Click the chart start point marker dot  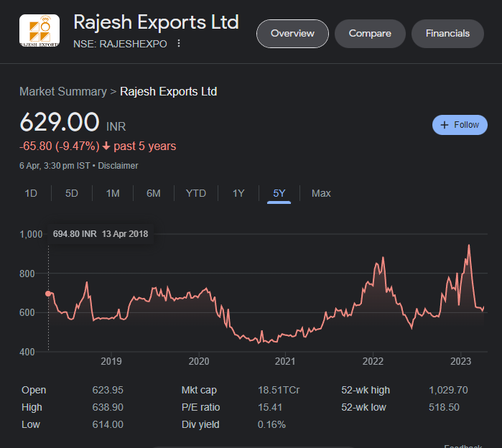(48, 294)
